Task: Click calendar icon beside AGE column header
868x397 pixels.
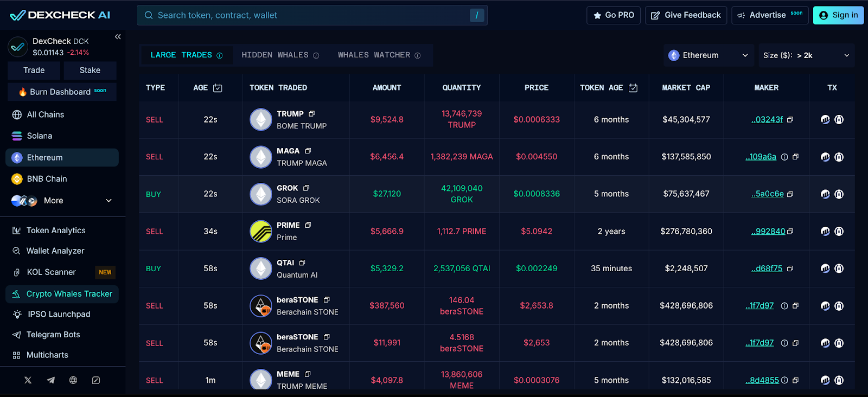Action: [218, 88]
